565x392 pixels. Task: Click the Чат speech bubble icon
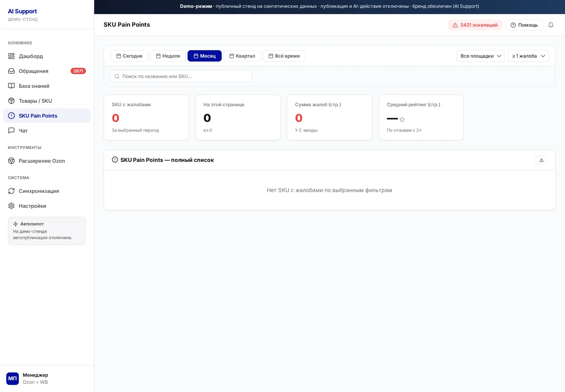11,131
